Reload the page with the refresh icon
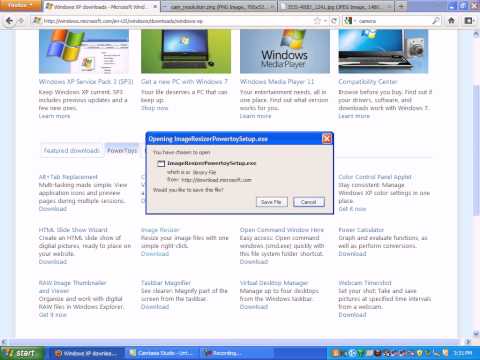 point(334,21)
